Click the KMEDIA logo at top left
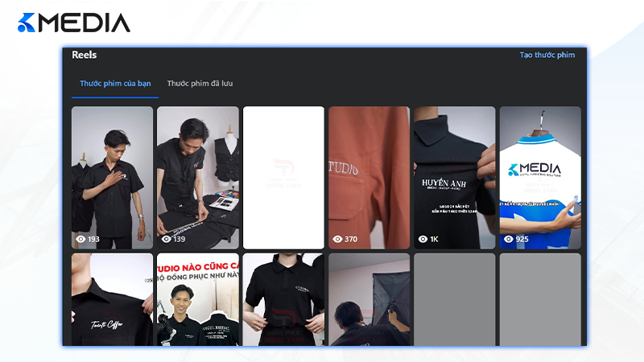This screenshot has width=644, height=362. tap(74, 23)
